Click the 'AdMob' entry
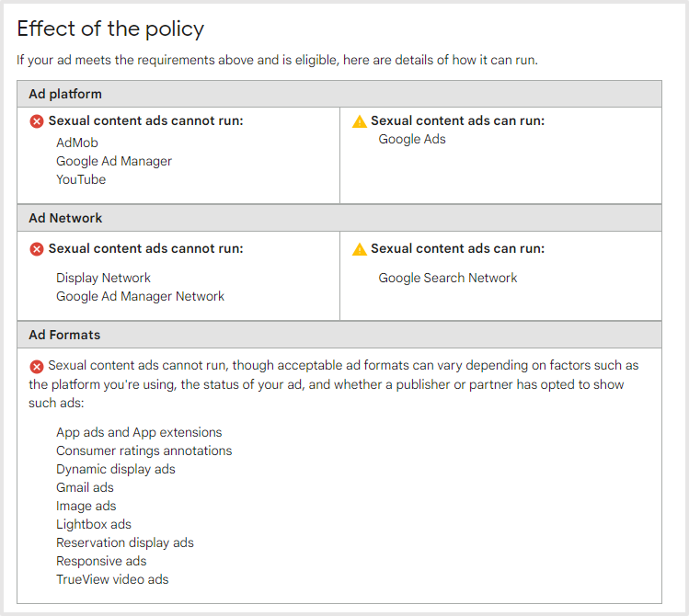689x616 pixels. pyautogui.click(x=77, y=143)
